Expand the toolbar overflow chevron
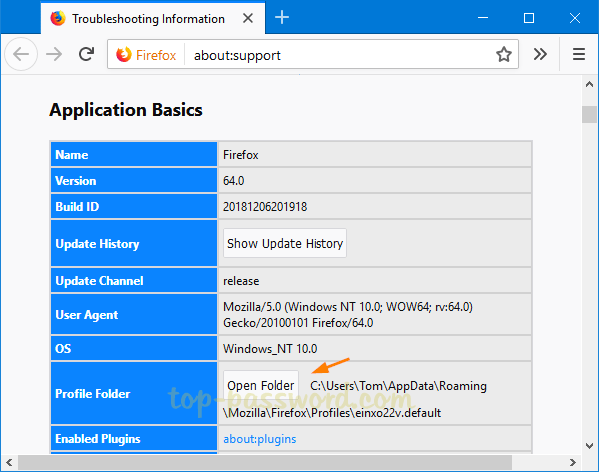 540,55
